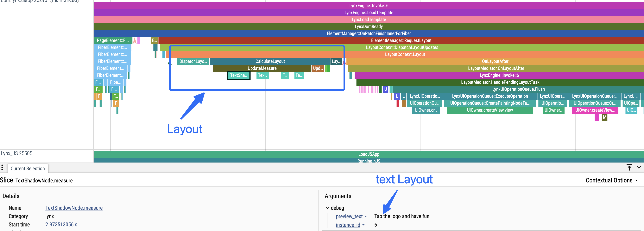Screen dimensions: 644x231
Task: Select the DispatchLayo... slice
Action: (x=193, y=61)
